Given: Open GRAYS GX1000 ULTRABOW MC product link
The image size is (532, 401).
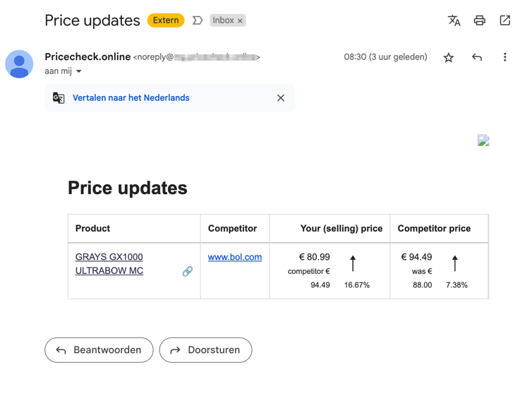Looking at the screenshot, I should 109,264.
